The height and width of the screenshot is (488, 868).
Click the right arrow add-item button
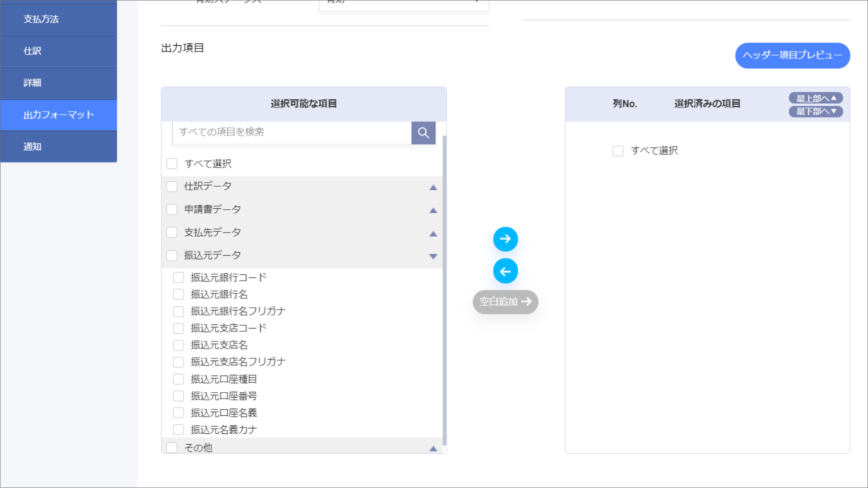coord(505,239)
